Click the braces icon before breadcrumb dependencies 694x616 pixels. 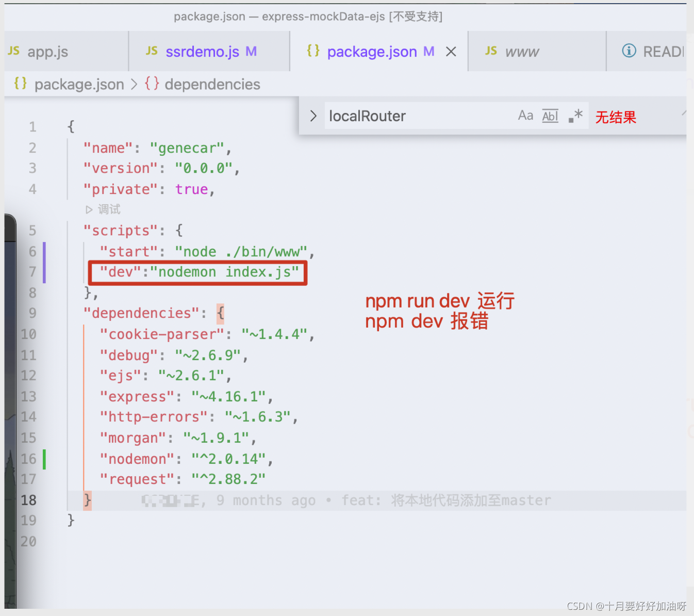152,84
